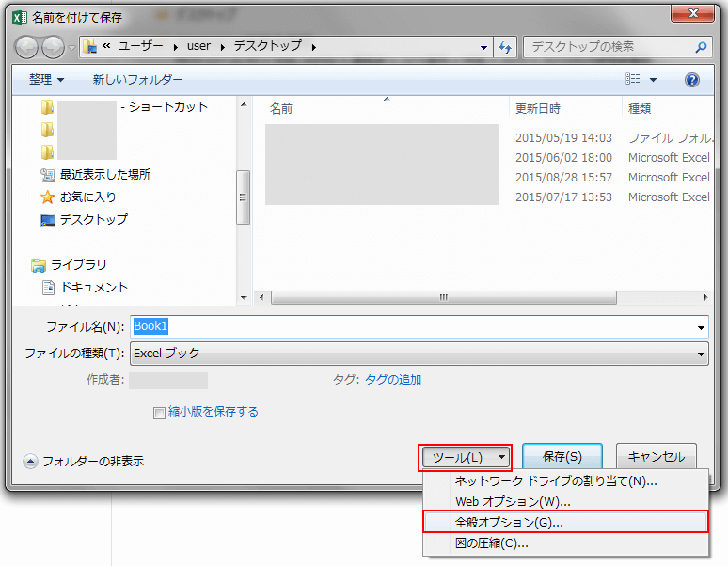Image resolution: width=728 pixels, height=566 pixels.
Task: Expand the address bar history dropdown
Action: 483,47
